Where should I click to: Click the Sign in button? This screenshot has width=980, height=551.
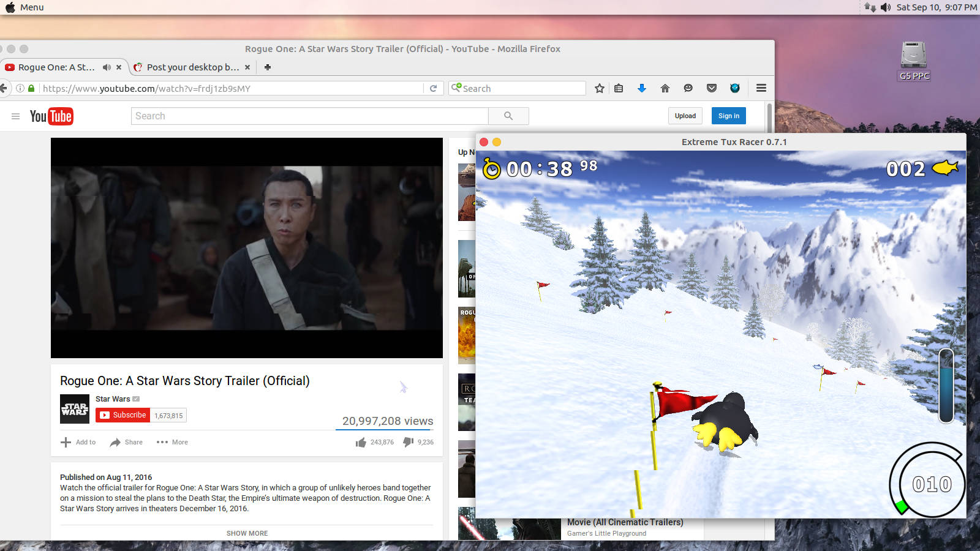tap(729, 116)
